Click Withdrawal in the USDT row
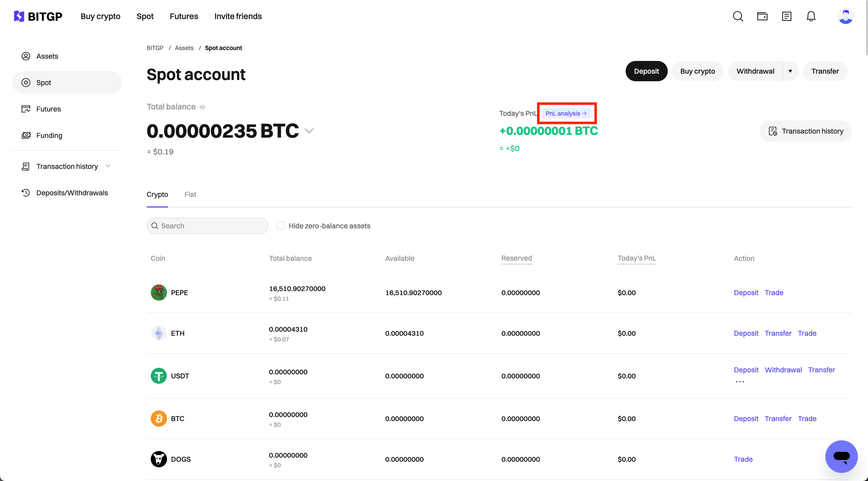Screen dimensions: 868x481 tap(783, 370)
